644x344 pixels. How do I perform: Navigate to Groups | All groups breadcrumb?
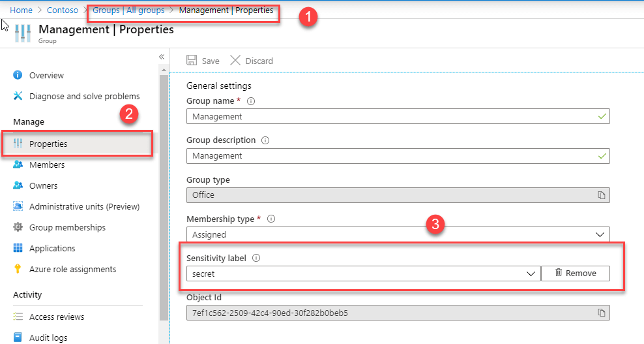click(128, 10)
